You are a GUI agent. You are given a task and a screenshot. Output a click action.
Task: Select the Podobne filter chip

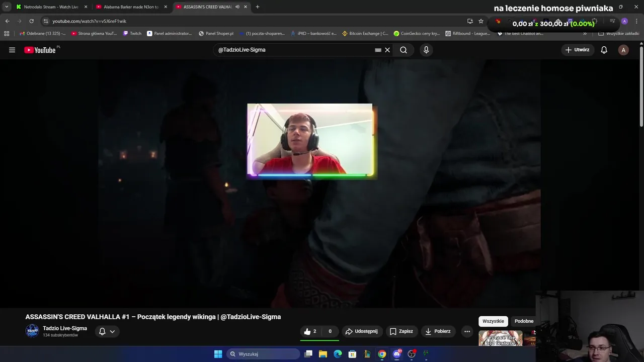(524, 321)
